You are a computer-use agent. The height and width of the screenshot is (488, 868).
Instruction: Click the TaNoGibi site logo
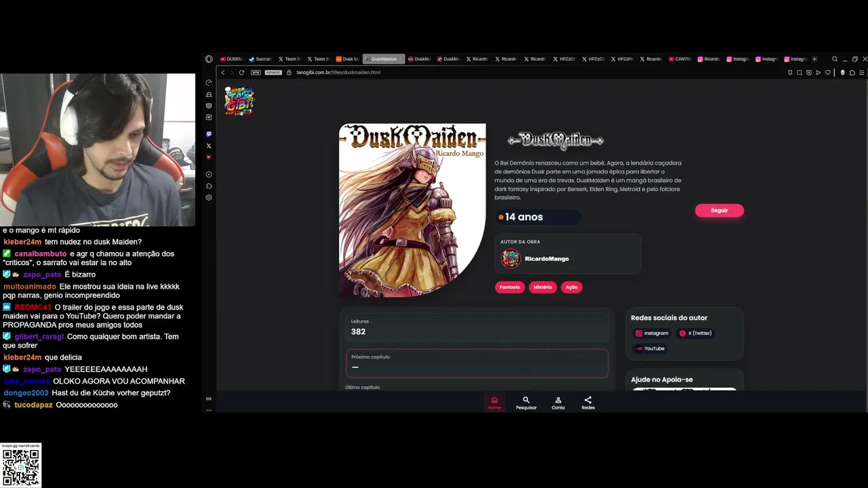pyautogui.click(x=239, y=101)
